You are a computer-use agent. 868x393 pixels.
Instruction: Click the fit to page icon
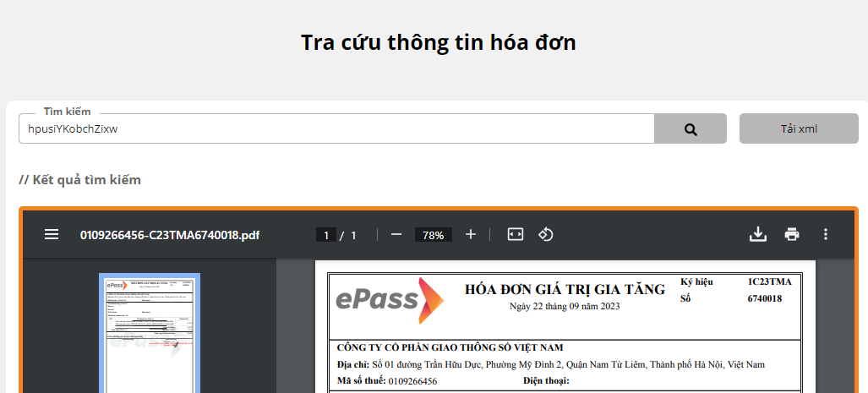[x=516, y=235]
